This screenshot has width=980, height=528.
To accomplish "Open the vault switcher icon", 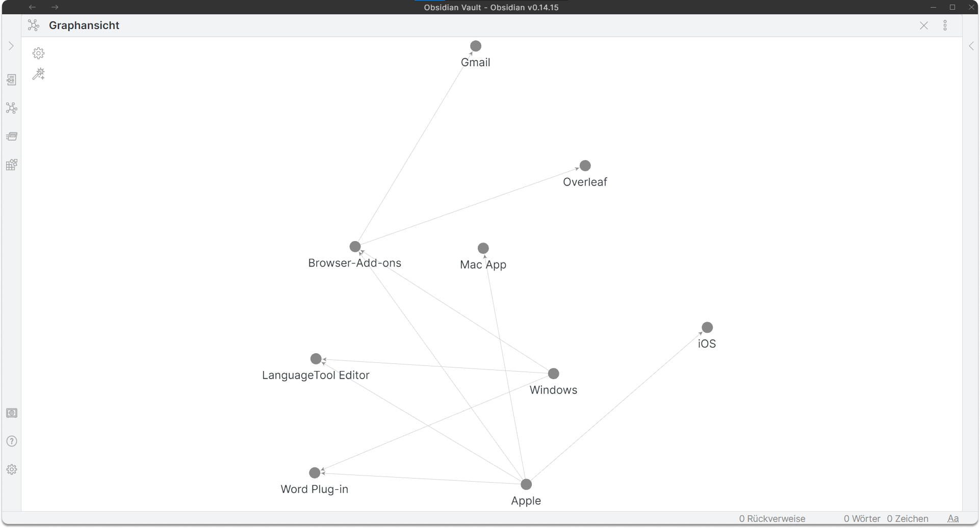I will tap(12, 413).
